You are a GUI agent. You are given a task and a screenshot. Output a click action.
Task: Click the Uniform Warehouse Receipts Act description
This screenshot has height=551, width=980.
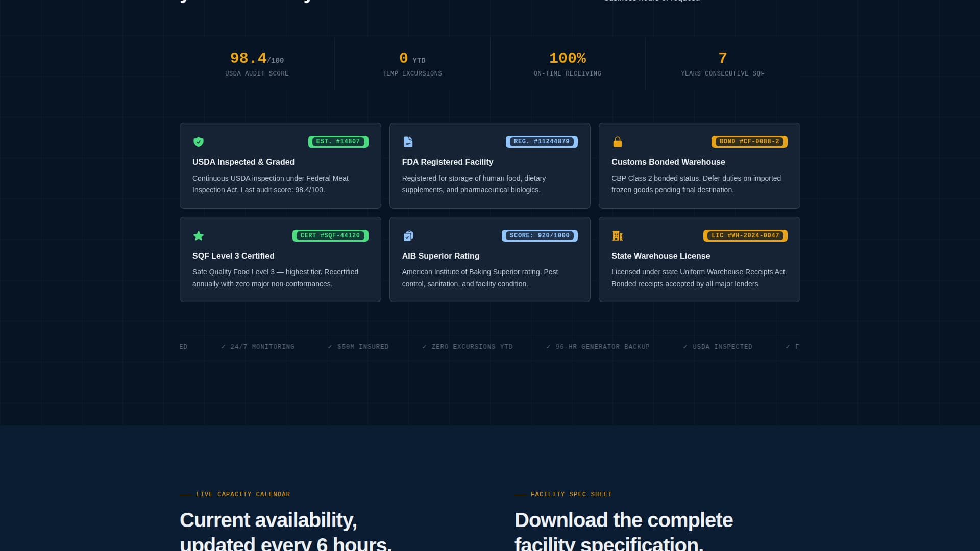(699, 278)
